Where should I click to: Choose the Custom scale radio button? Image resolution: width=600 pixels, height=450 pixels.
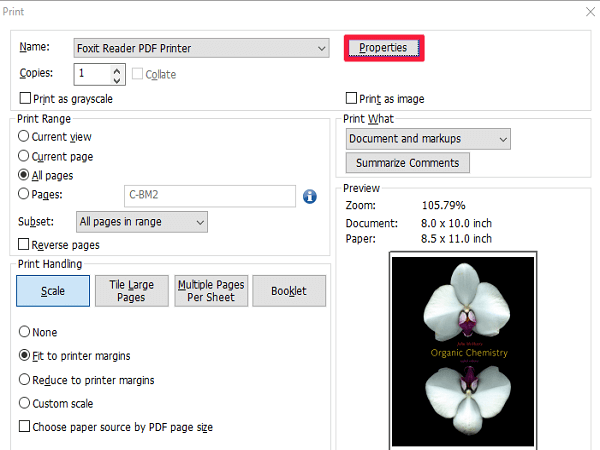[24, 403]
